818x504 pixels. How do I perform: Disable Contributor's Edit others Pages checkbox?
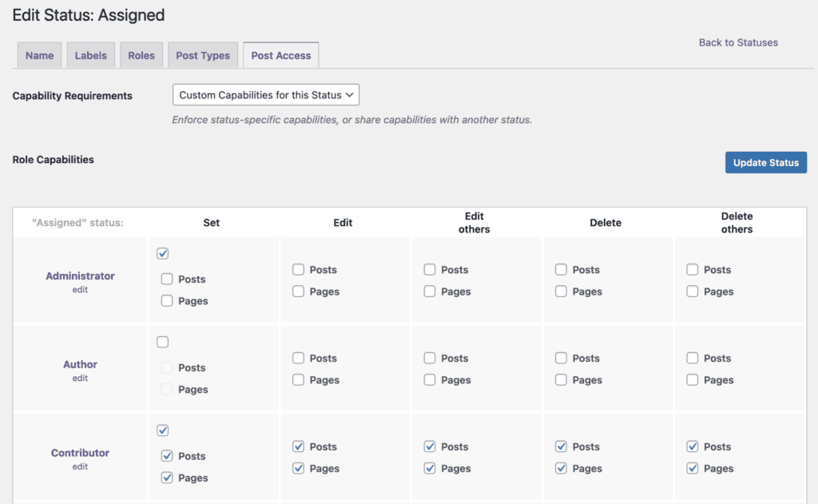tap(430, 468)
